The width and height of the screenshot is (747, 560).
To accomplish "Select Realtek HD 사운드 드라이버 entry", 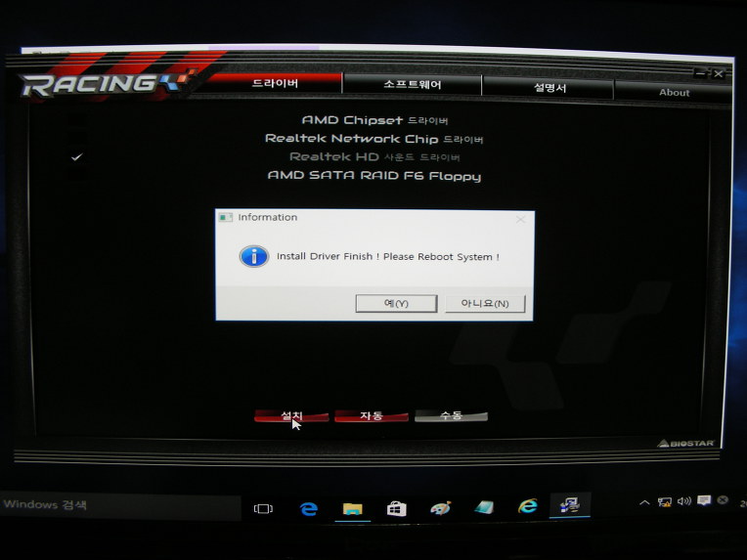I will click(374, 156).
